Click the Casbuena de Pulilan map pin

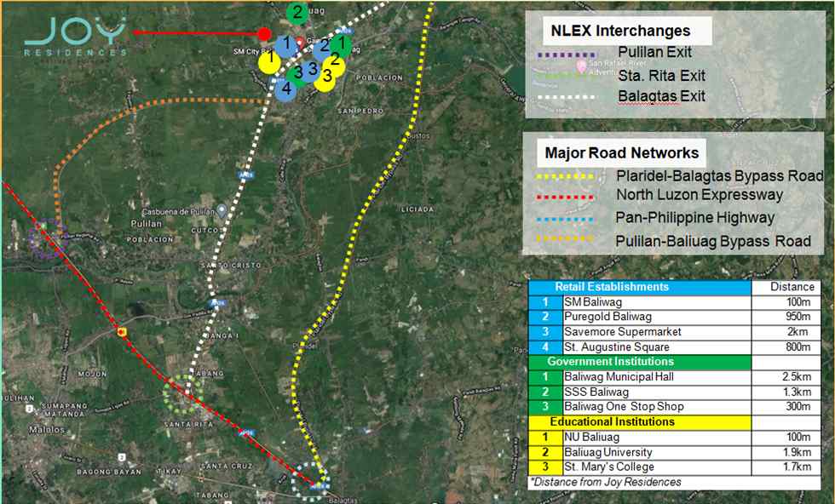221,210
